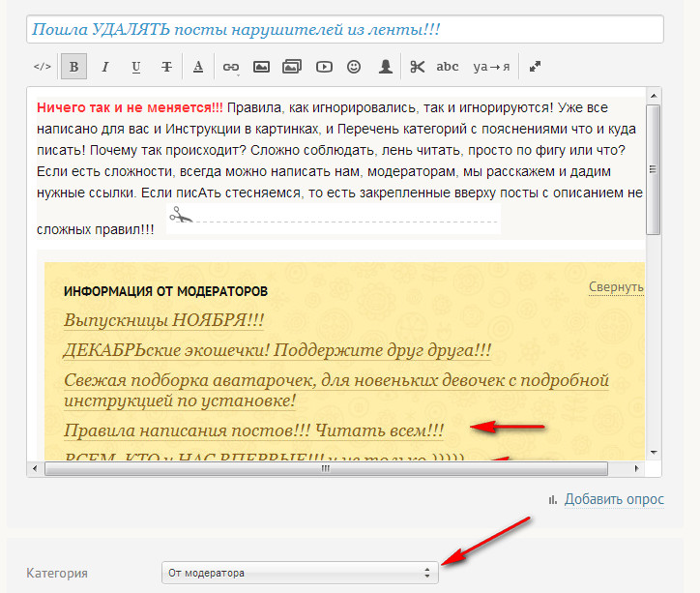Screen dimensions: 700x593
Task: Click the horizontal scrollbar right arrow
Action: (636, 469)
